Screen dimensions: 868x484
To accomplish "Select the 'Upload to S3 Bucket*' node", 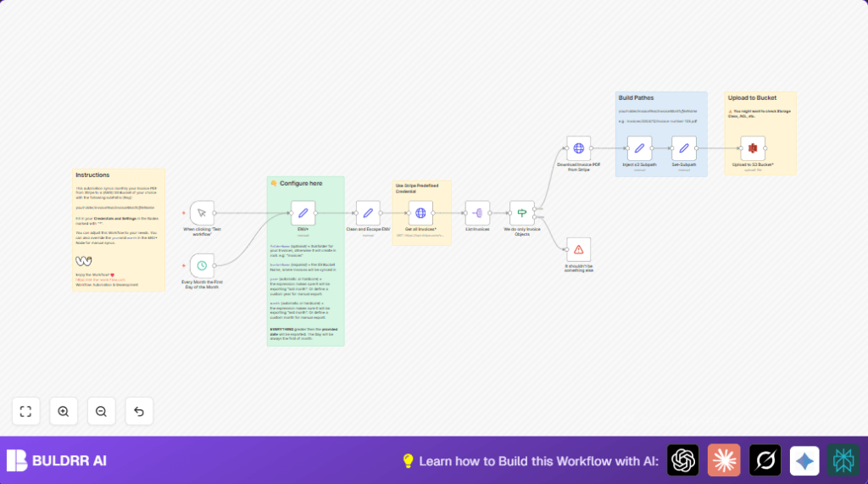I will (753, 147).
